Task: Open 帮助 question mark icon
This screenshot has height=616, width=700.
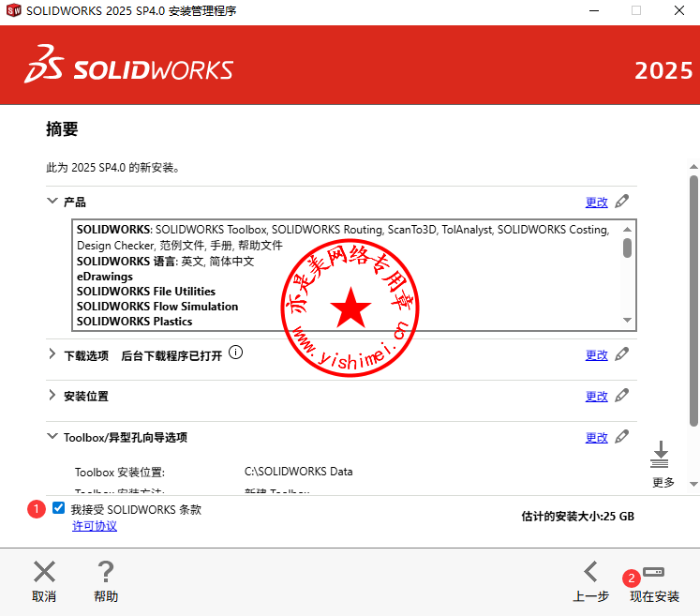Action: [x=106, y=572]
